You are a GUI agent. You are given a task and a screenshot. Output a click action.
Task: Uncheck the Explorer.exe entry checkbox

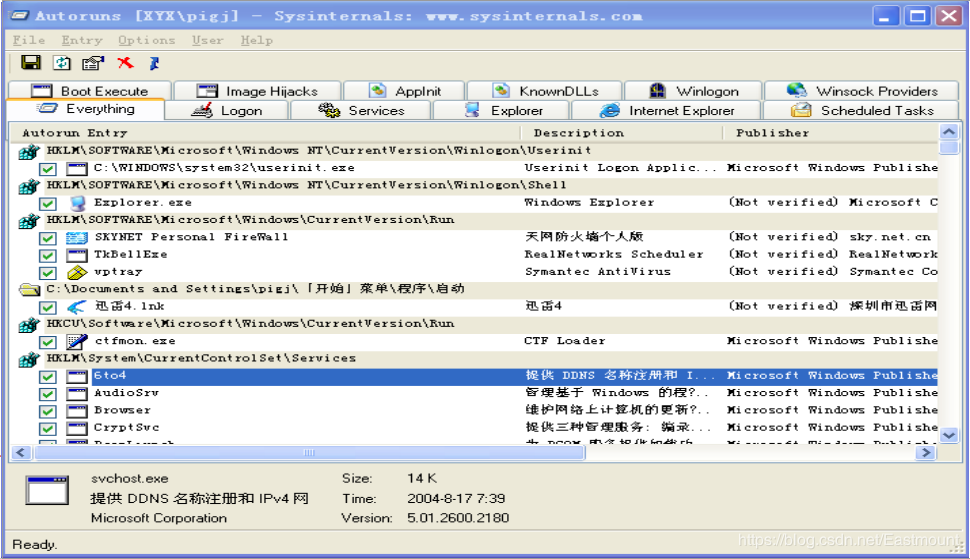(48, 203)
